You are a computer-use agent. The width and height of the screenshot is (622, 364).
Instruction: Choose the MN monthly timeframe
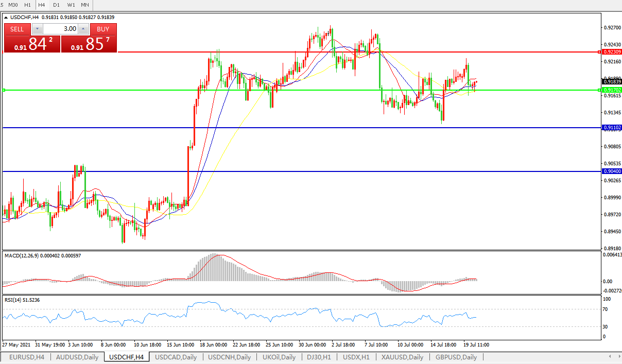point(85,5)
